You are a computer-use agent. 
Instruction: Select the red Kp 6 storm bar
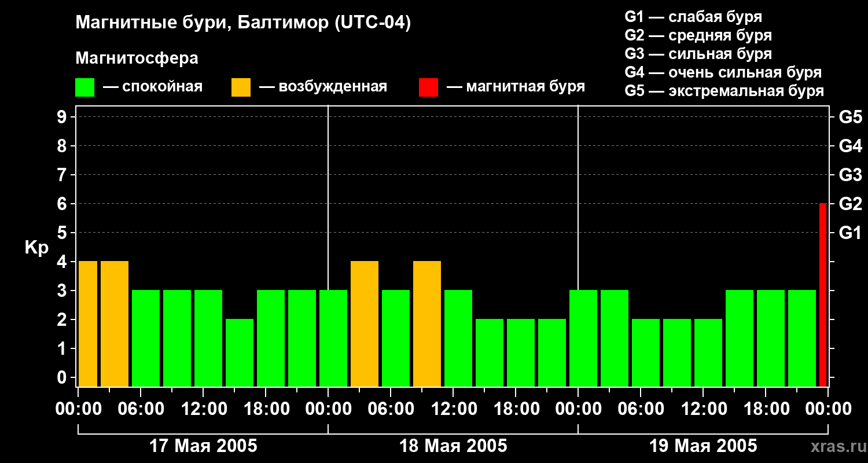point(823,295)
